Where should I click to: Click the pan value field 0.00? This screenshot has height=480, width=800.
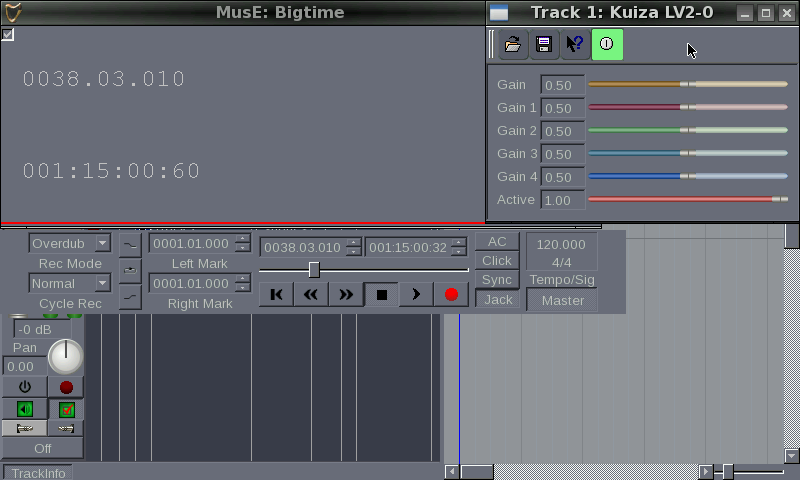[25, 366]
